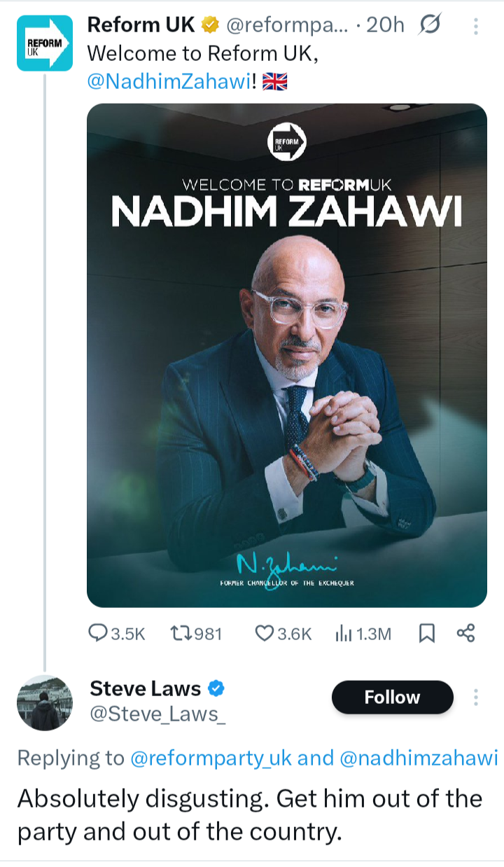The height and width of the screenshot is (867, 504).
Task: Open more options for Reform UK post
Action: [x=476, y=27]
